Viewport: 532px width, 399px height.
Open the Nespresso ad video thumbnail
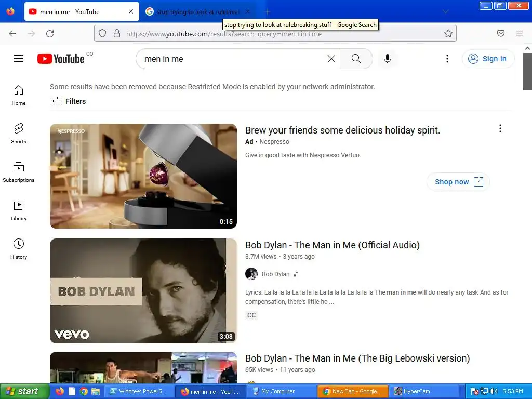coord(143,176)
